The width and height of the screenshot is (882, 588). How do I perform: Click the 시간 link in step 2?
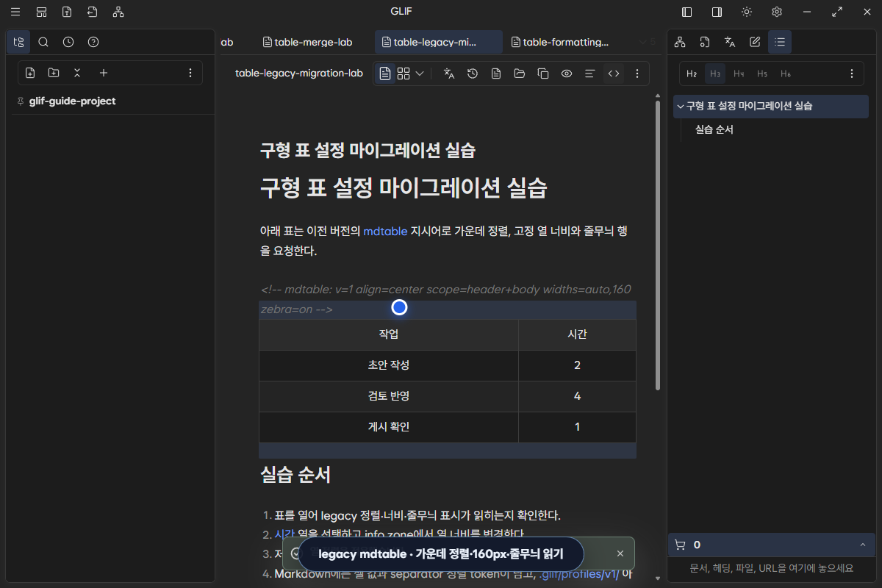[x=284, y=534]
